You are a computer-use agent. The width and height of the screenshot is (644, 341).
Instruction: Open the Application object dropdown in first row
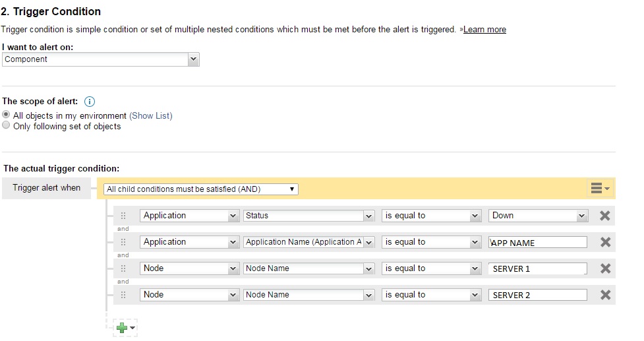(189, 216)
